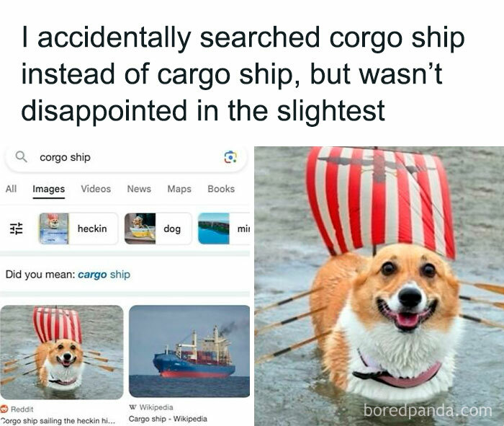Select the dog suggestion chip
The image size is (504, 426).
coord(158,228)
